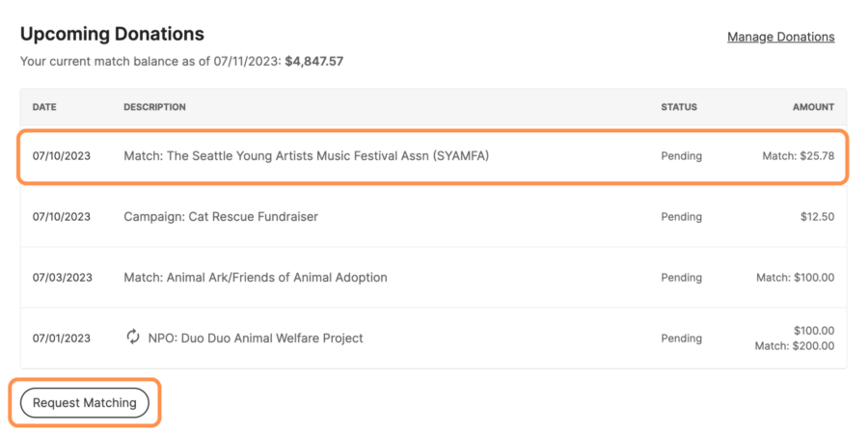Click the $4,847.57 match balance figure
The width and height of the screenshot is (868, 434).
click(314, 61)
